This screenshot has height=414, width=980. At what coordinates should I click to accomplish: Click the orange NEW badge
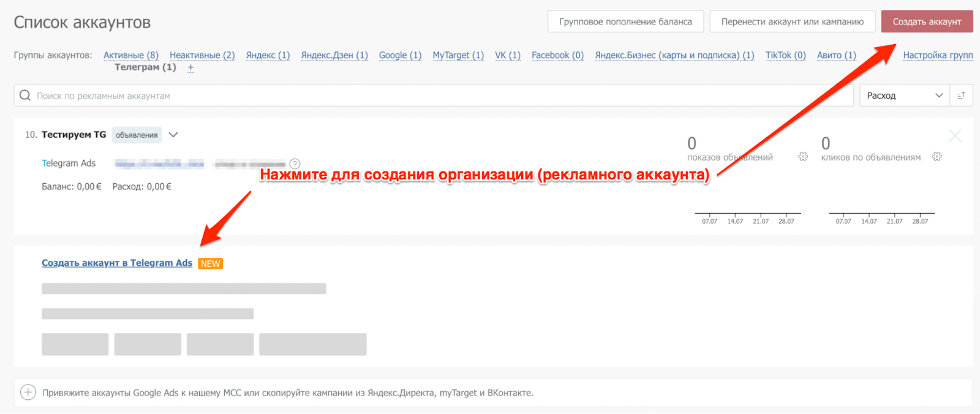(210, 263)
